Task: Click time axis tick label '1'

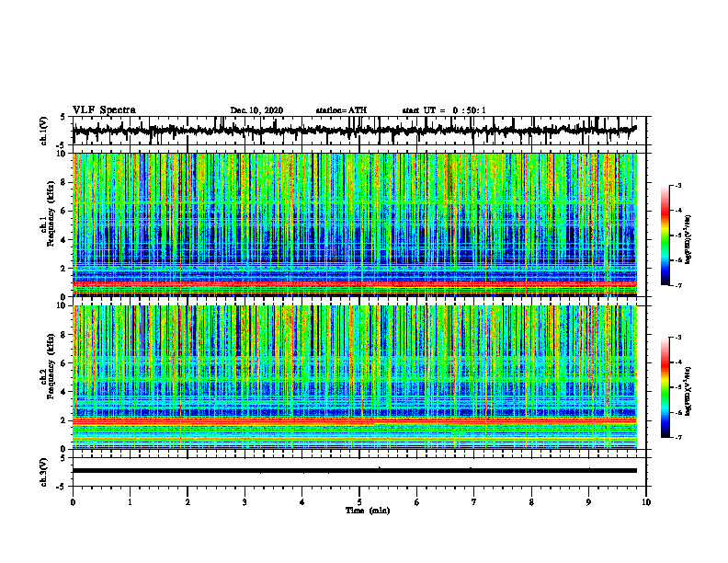Action: pyautogui.click(x=130, y=502)
